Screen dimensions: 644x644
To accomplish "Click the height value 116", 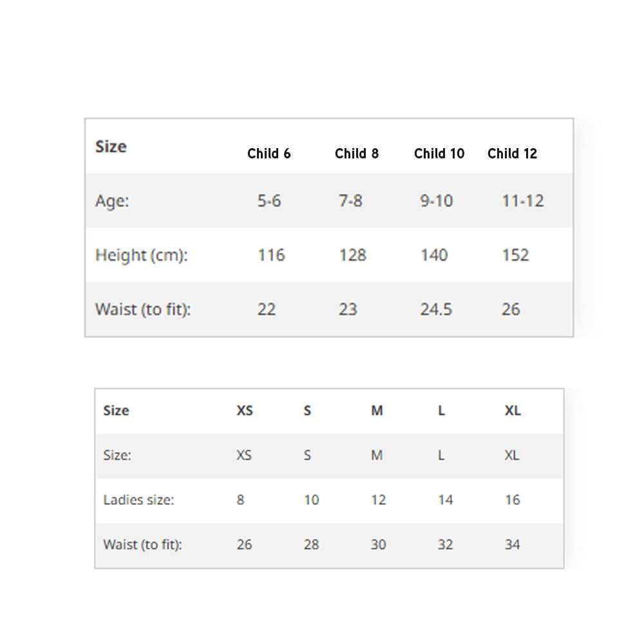I will [x=271, y=255].
